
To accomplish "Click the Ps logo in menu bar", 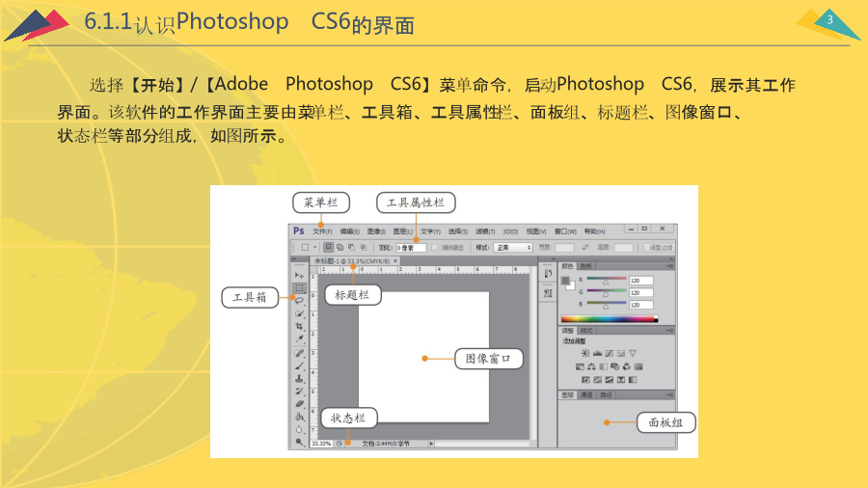I will pyautogui.click(x=299, y=230).
